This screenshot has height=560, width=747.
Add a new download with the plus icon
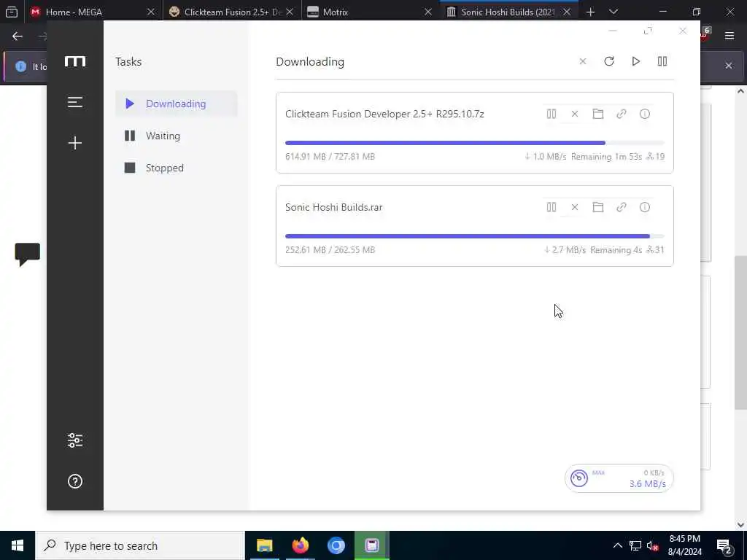pyautogui.click(x=75, y=143)
